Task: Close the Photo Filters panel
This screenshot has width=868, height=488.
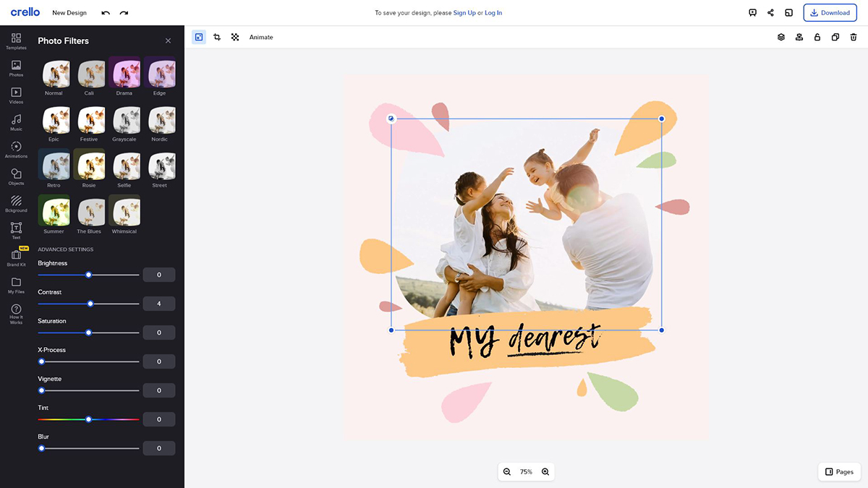Action: point(169,41)
